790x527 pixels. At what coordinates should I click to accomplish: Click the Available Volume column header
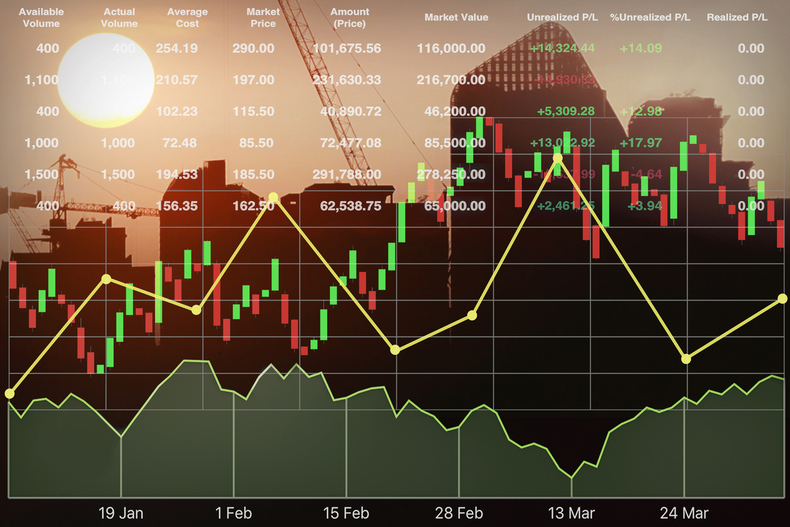pyautogui.click(x=41, y=17)
